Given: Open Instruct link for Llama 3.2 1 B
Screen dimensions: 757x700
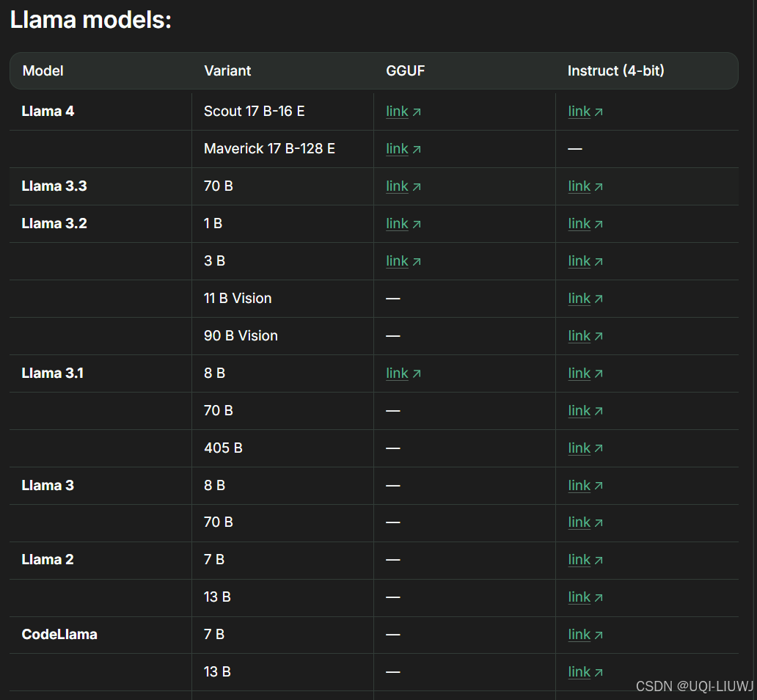Looking at the screenshot, I should tap(585, 224).
